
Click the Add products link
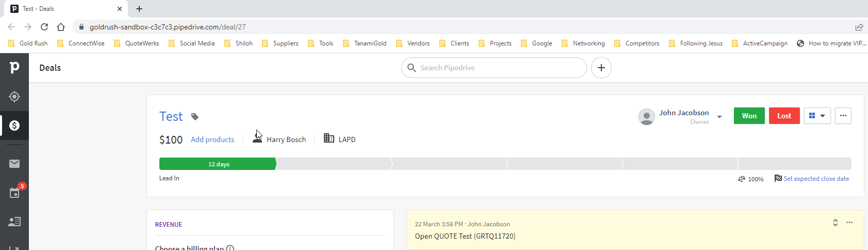pos(212,139)
